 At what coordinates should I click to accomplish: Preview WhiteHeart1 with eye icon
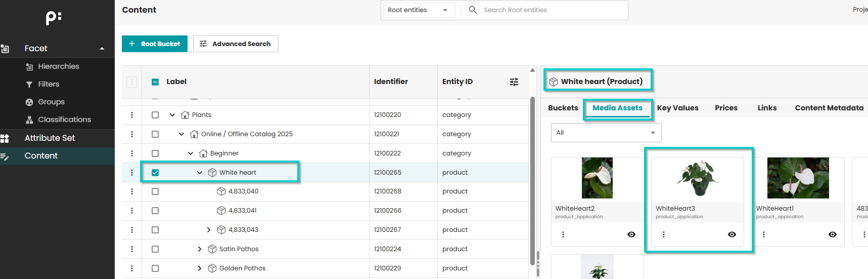833,234
